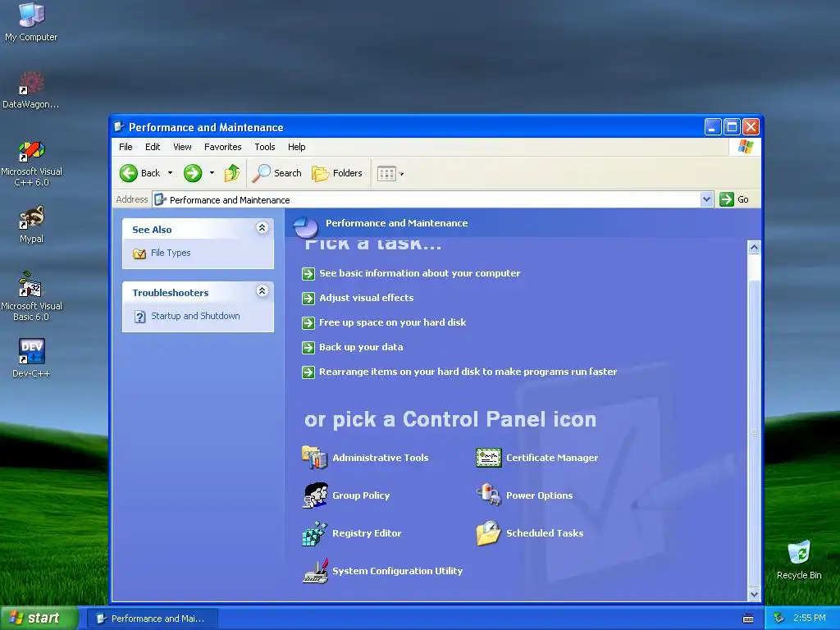
Task: Select the Recycle Bin desktop icon
Action: pyautogui.click(x=799, y=560)
